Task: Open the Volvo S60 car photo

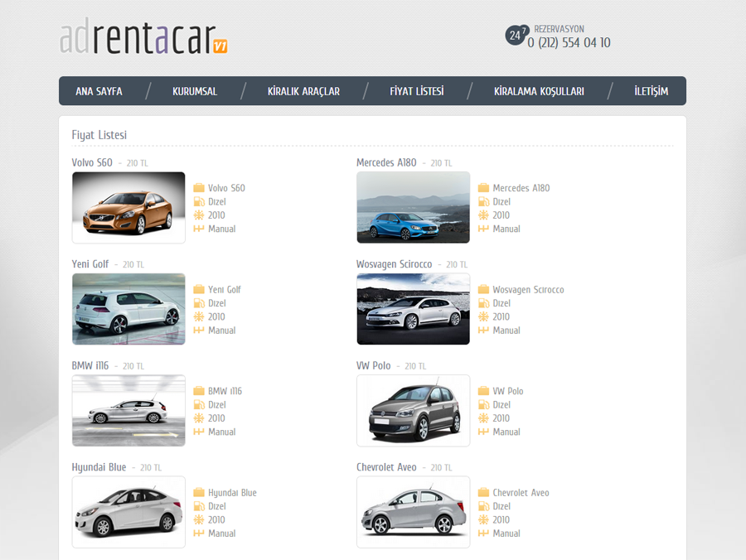Action: point(128,207)
